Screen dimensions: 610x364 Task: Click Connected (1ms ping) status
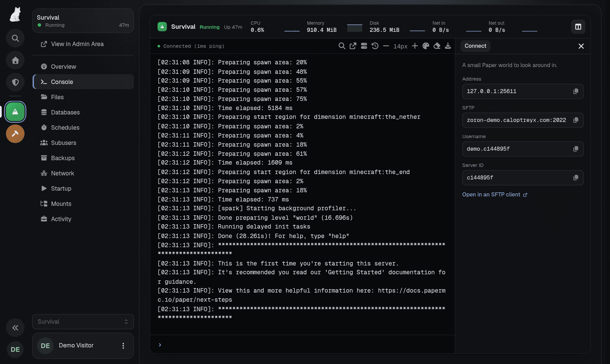[191, 46]
